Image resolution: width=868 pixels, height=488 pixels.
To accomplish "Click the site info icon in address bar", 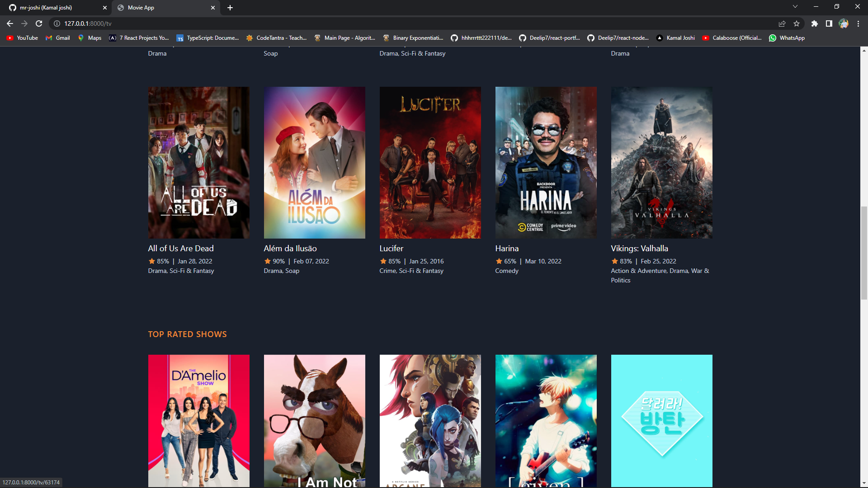I will click(x=57, y=23).
